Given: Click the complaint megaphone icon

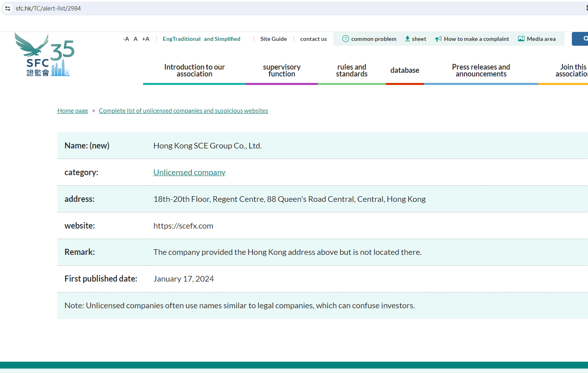Looking at the screenshot, I should pyautogui.click(x=438, y=39).
